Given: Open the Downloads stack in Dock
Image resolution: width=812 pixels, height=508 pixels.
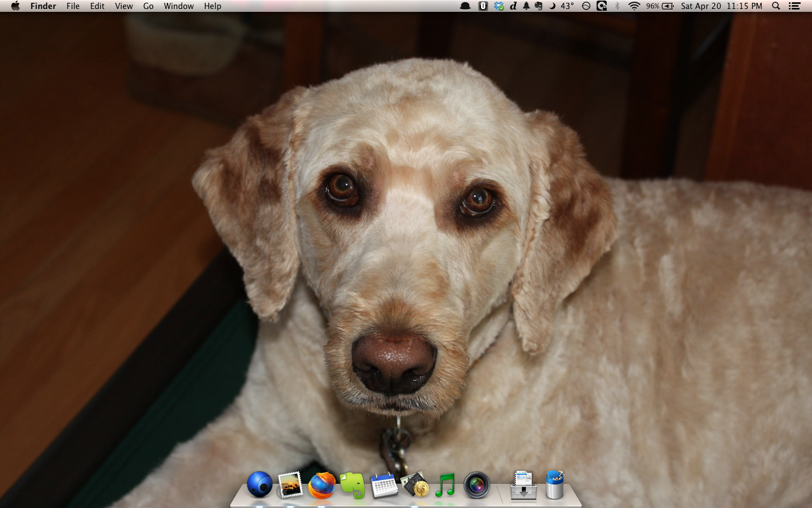Looking at the screenshot, I should pyautogui.click(x=523, y=485).
